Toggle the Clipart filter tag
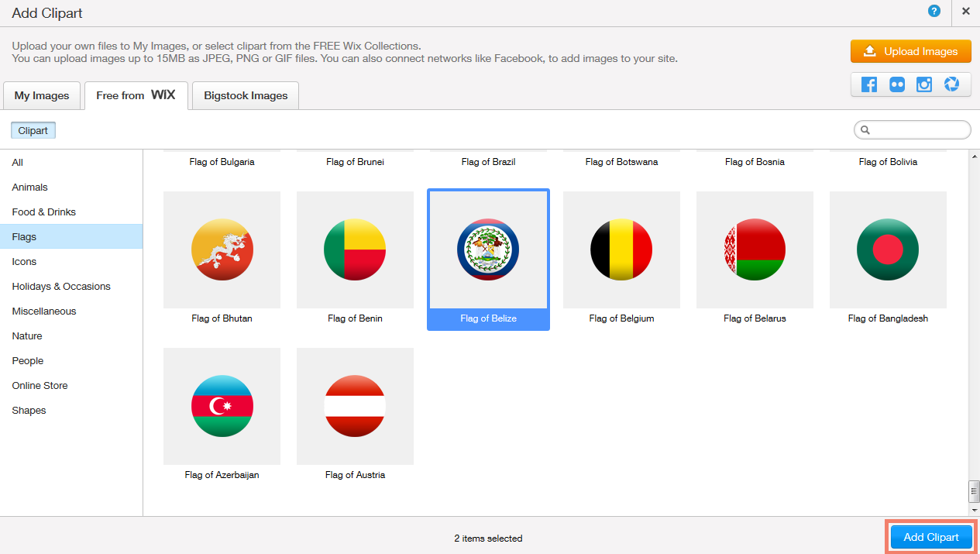The image size is (980, 554). click(33, 131)
